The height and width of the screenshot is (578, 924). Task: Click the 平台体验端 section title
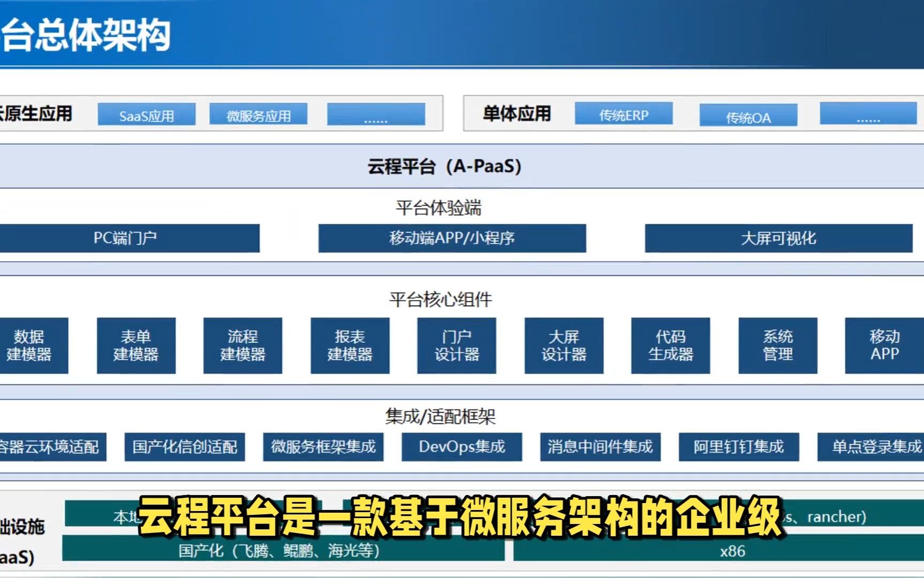click(438, 208)
